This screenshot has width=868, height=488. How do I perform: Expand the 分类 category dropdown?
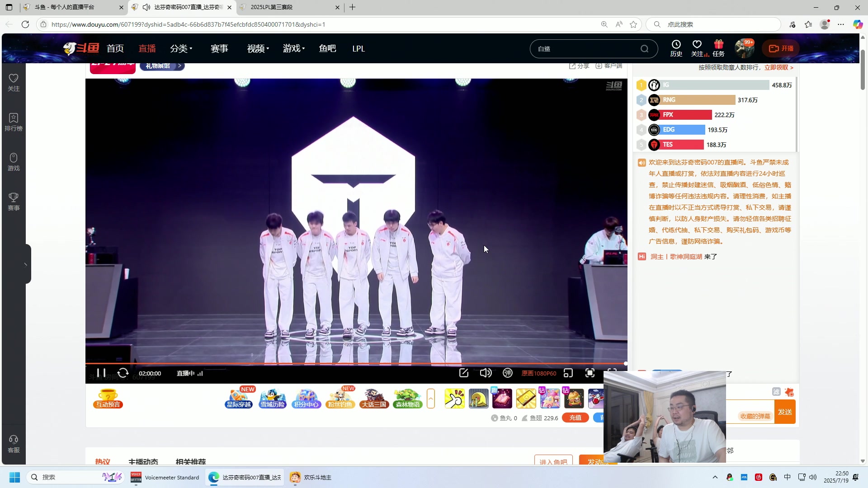pos(181,48)
